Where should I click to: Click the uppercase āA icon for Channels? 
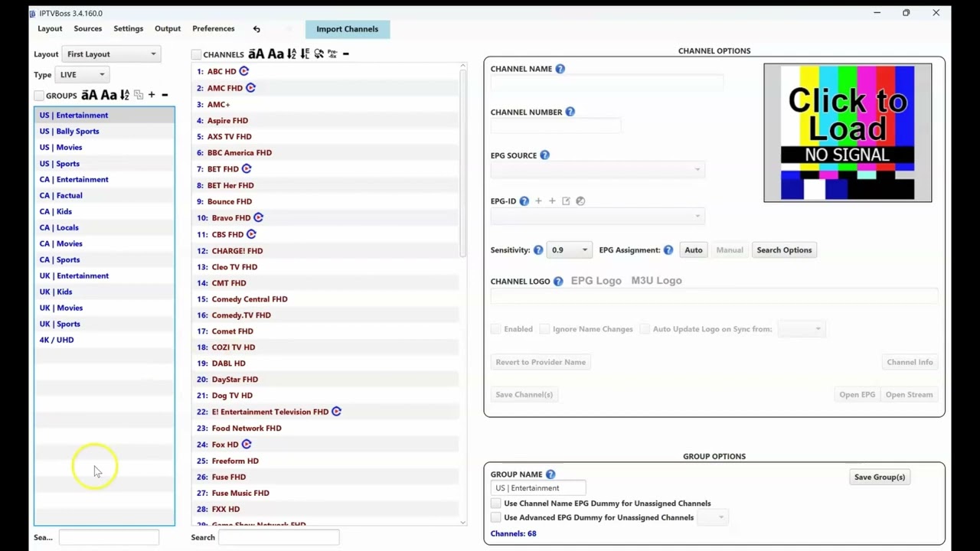tap(256, 54)
